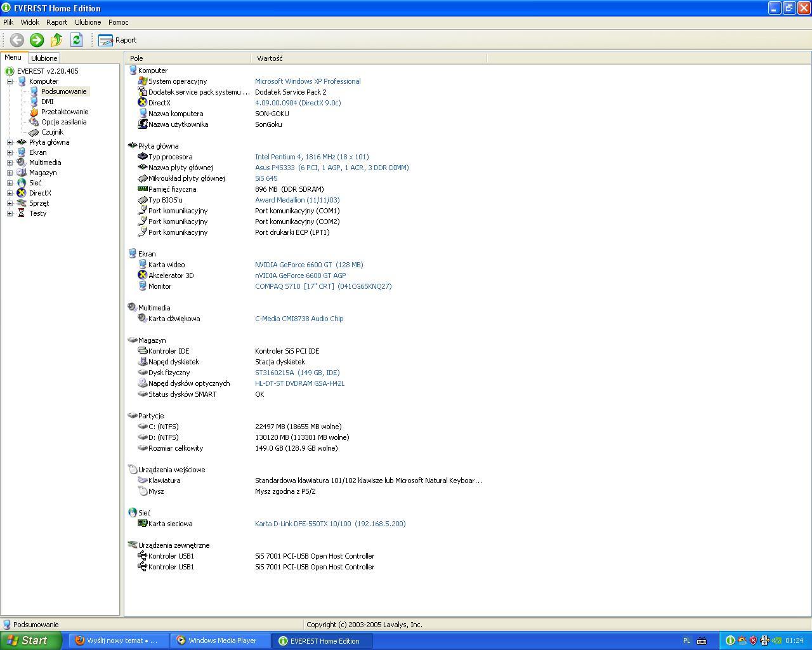
Task: Open the Wyślij nowy temat Firefox taskbar button
Action: point(120,641)
